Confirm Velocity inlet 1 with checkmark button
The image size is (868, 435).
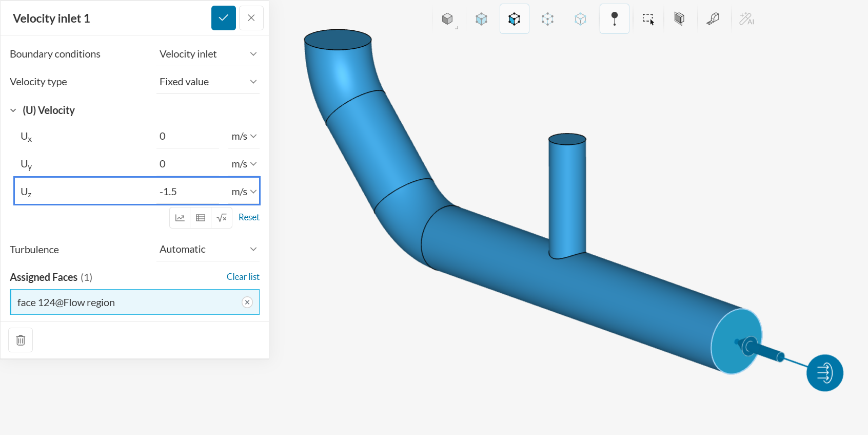coord(224,18)
